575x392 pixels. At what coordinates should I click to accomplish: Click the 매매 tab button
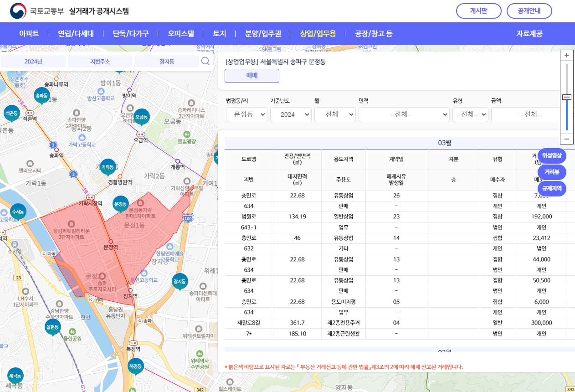point(252,76)
